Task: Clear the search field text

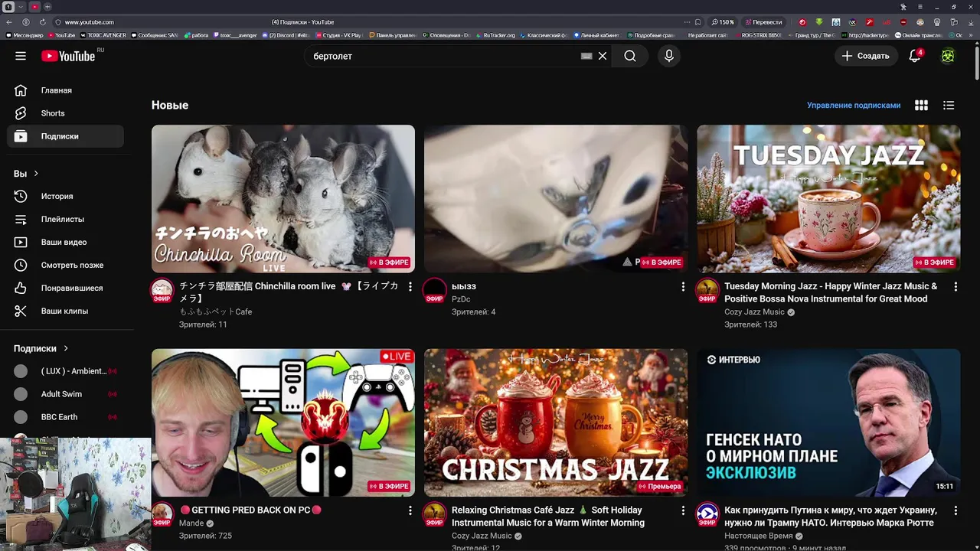Action: click(x=603, y=56)
